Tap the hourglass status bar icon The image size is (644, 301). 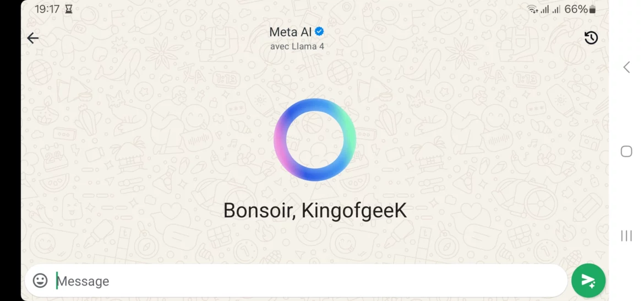69,9
